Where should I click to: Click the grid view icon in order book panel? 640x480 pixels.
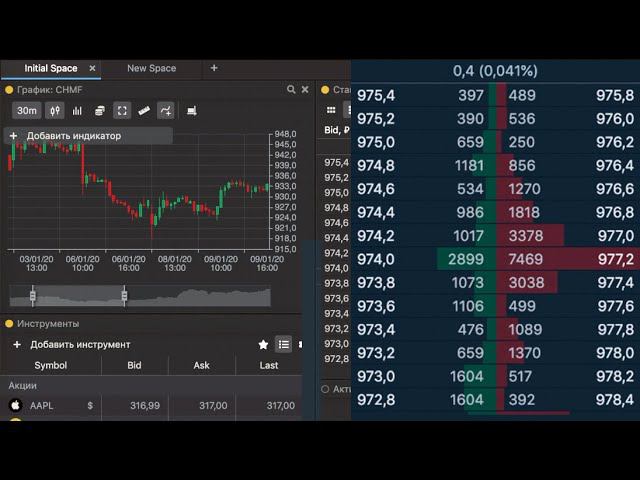[331, 110]
